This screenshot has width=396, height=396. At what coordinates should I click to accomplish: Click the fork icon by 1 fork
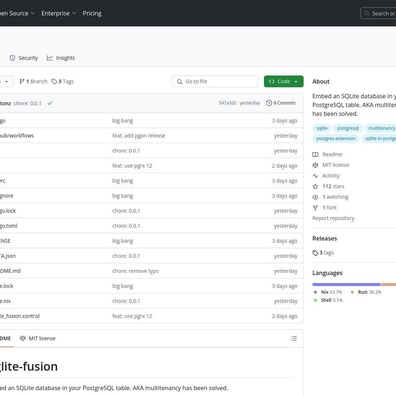[x=315, y=208]
